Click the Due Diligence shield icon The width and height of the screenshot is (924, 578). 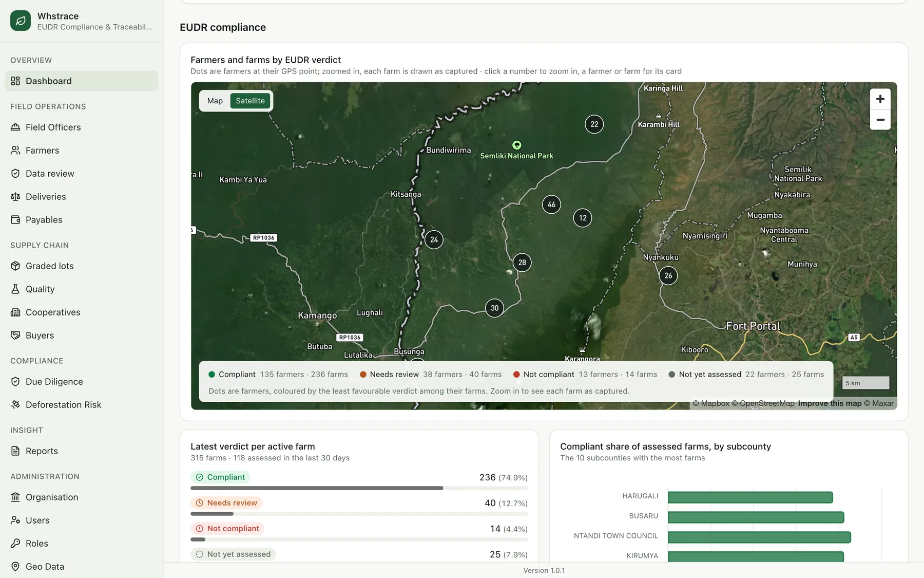click(15, 382)
